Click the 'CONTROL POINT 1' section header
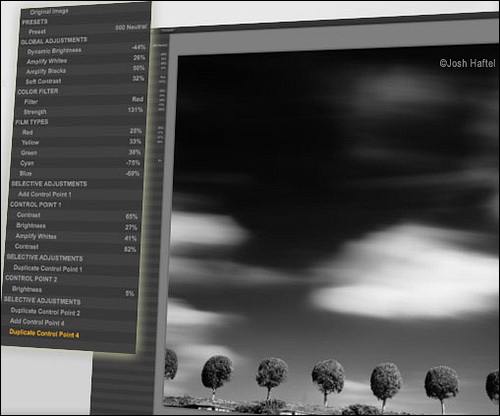The image size is (500, 416). (36, 204)
